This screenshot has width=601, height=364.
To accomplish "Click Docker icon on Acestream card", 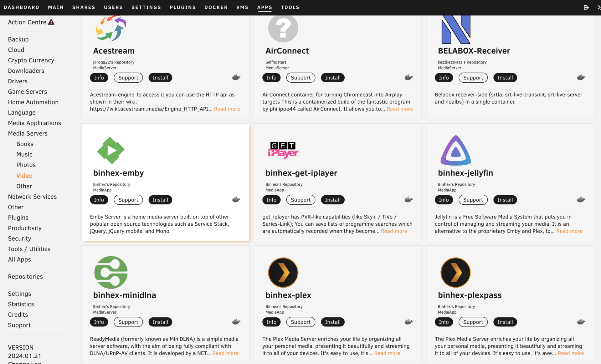I will click(236, 77).
